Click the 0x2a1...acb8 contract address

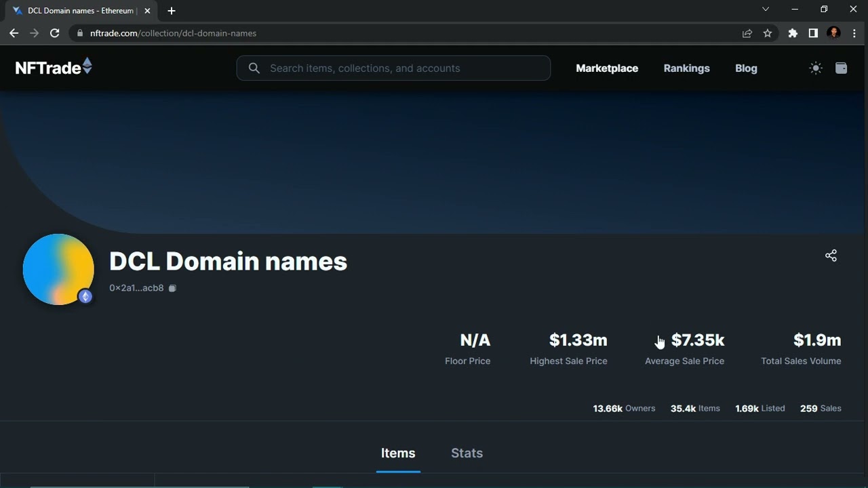(x=136, y=288)
